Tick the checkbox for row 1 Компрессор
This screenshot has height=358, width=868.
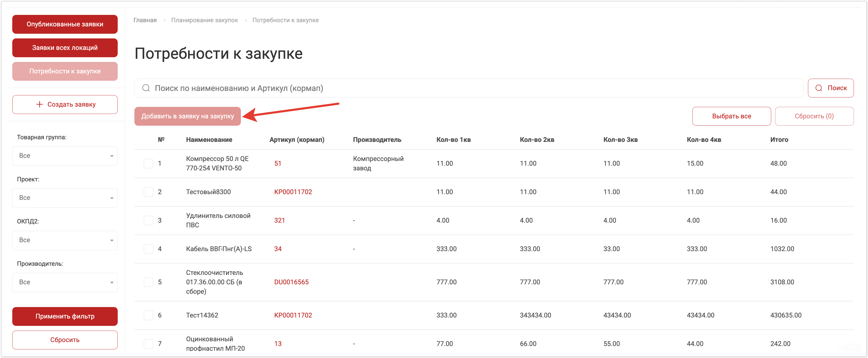[148, 164]
